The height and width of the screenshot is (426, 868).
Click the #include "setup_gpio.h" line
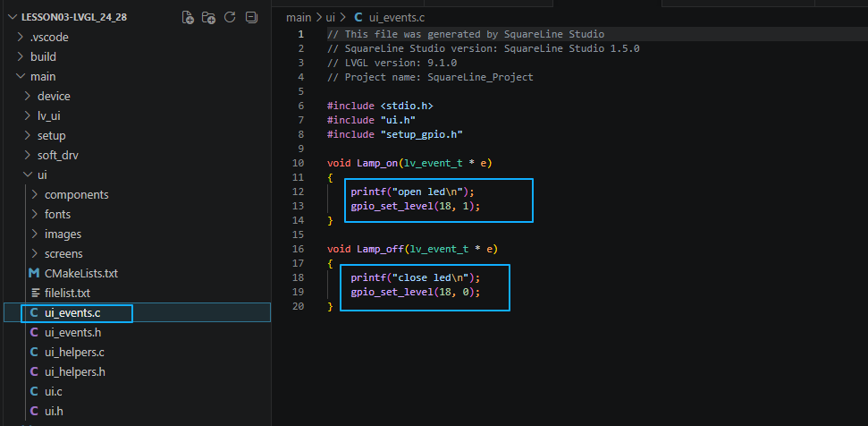pos(395,134)
